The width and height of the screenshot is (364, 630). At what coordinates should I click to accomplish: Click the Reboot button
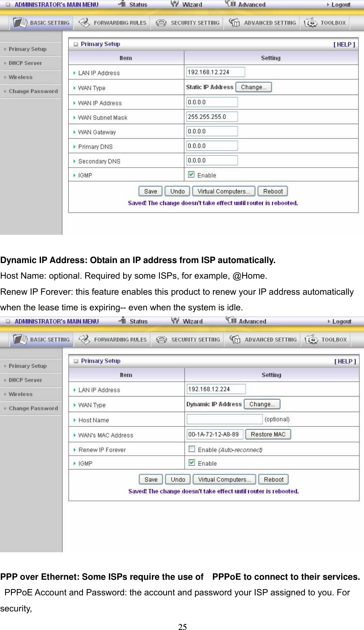click(272, 191)
